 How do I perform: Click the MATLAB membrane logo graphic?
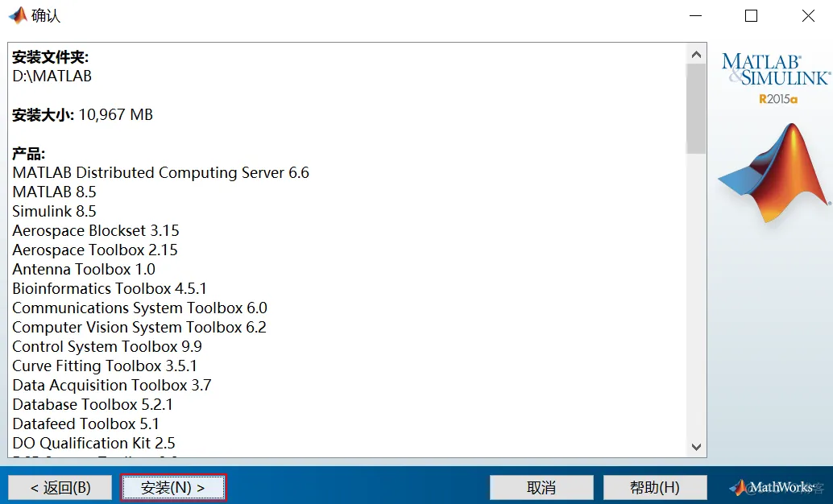pos(774,172)
